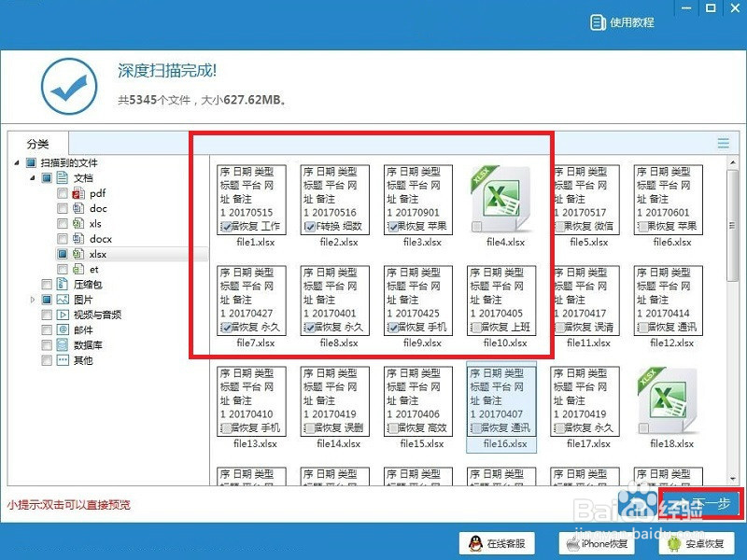
Task: Check the 邮件 email checkbox
Action: pos(47,329)
